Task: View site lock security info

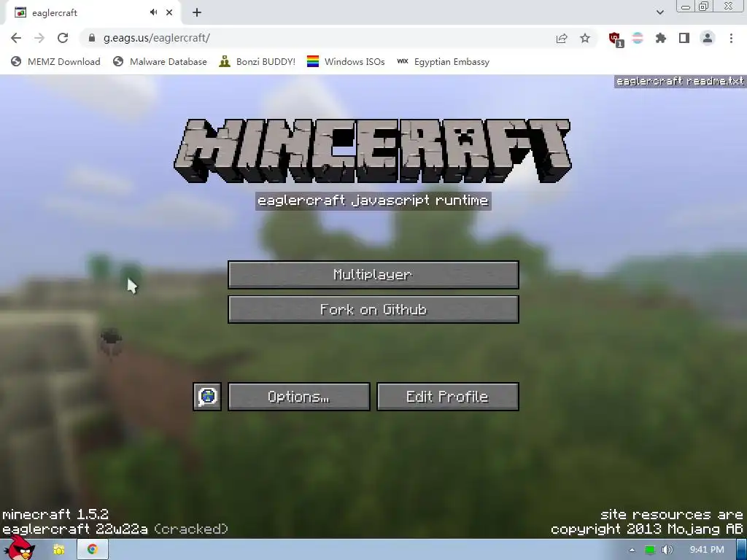Action: tap(92, 38)
